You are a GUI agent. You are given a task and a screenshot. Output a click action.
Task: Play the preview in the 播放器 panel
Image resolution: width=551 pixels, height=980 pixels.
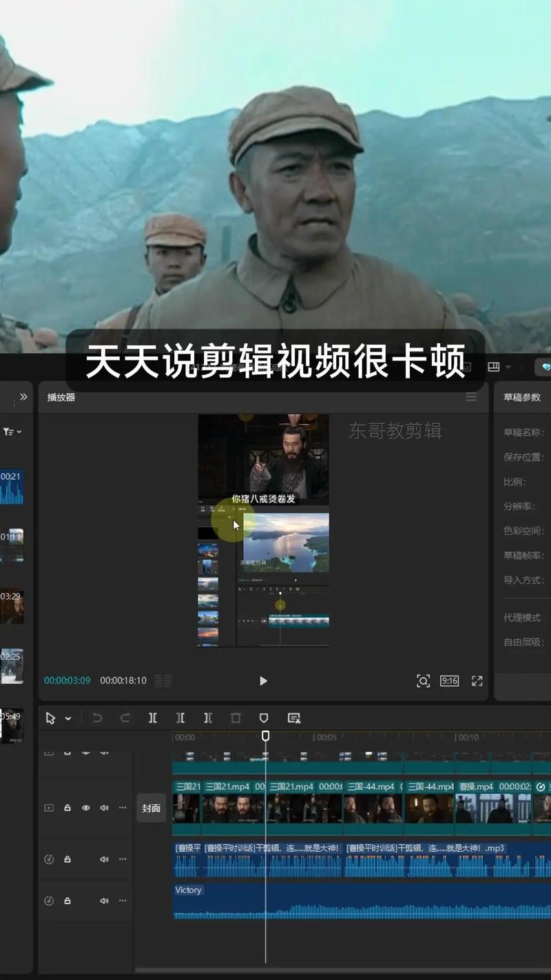263,681
